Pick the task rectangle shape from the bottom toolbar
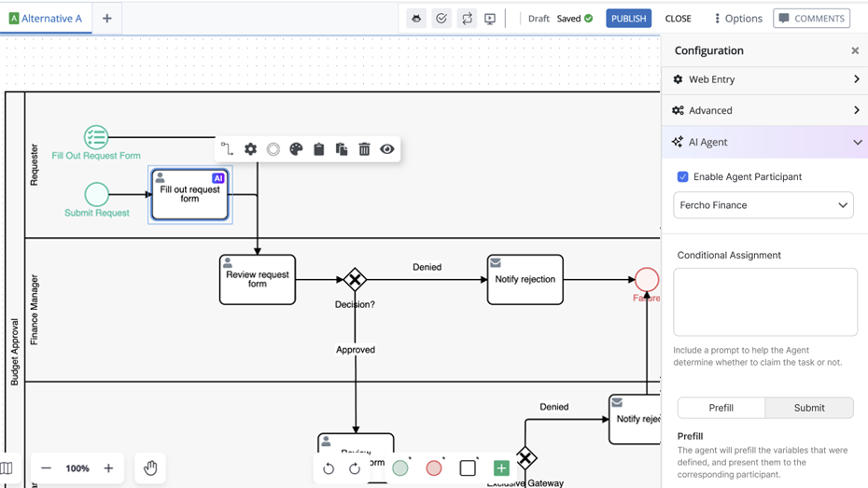 coord(468,468)
